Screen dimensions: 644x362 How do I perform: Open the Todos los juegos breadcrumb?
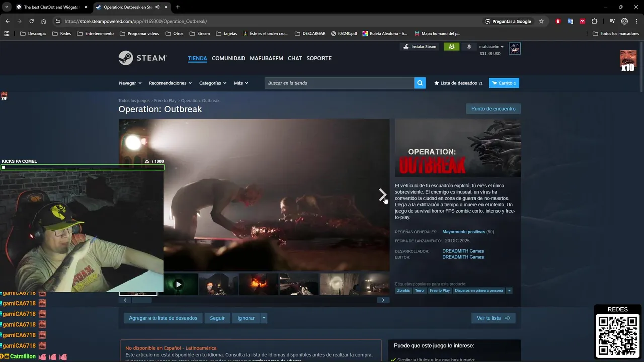point(134,101)
